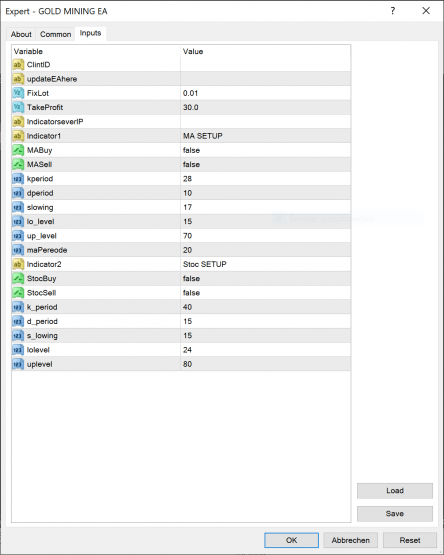Open the Common tab
Viewport: 444px width, 555px height.
[55, 34]
